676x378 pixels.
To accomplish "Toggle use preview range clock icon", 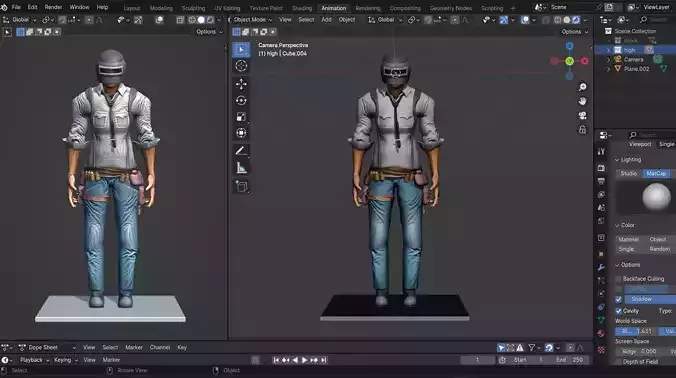I will coord(502,360).
